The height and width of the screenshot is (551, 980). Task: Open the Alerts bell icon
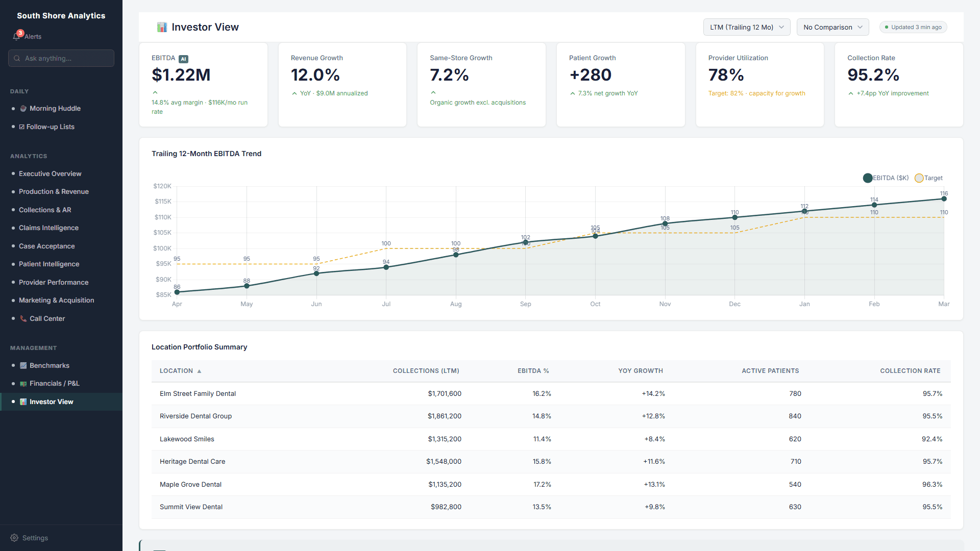17,36
